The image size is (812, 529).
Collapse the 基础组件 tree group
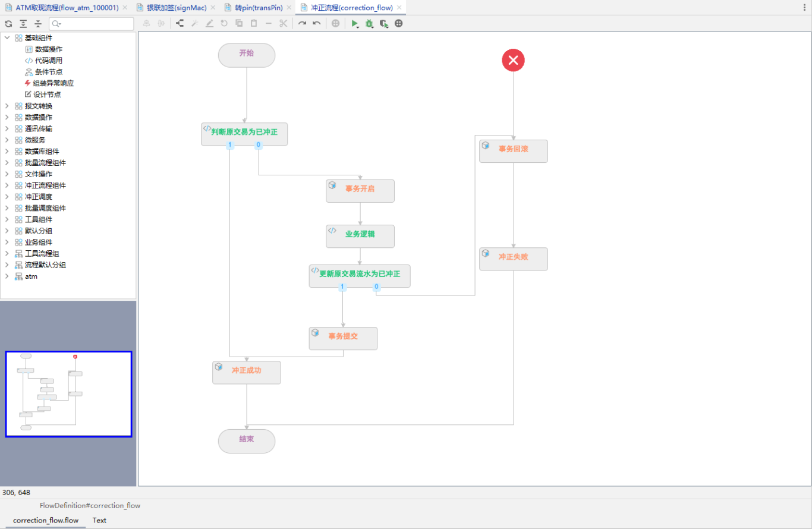pos(7,38)
